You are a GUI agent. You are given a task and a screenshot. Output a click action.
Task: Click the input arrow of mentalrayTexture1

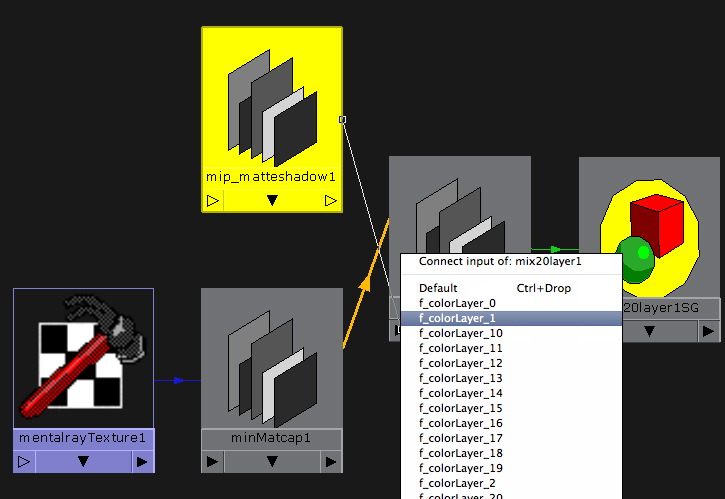[x=24, y=462]
